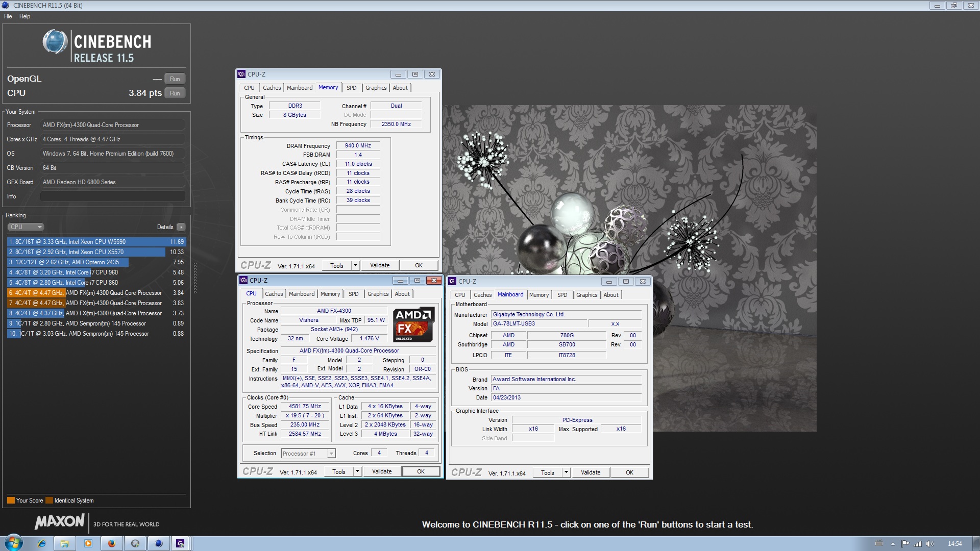The image size is (980, 551).
Task: Click the orange Your Score legend swatch
Action: point(11,500)
